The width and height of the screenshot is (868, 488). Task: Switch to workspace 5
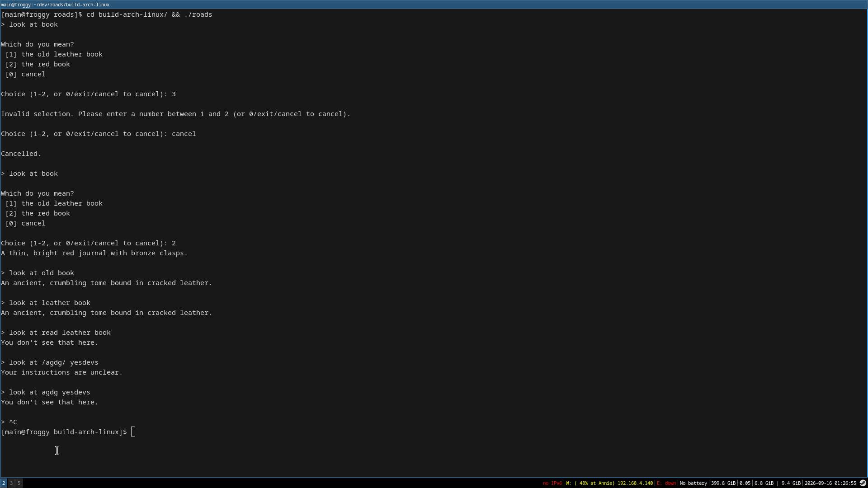point(19,483)
